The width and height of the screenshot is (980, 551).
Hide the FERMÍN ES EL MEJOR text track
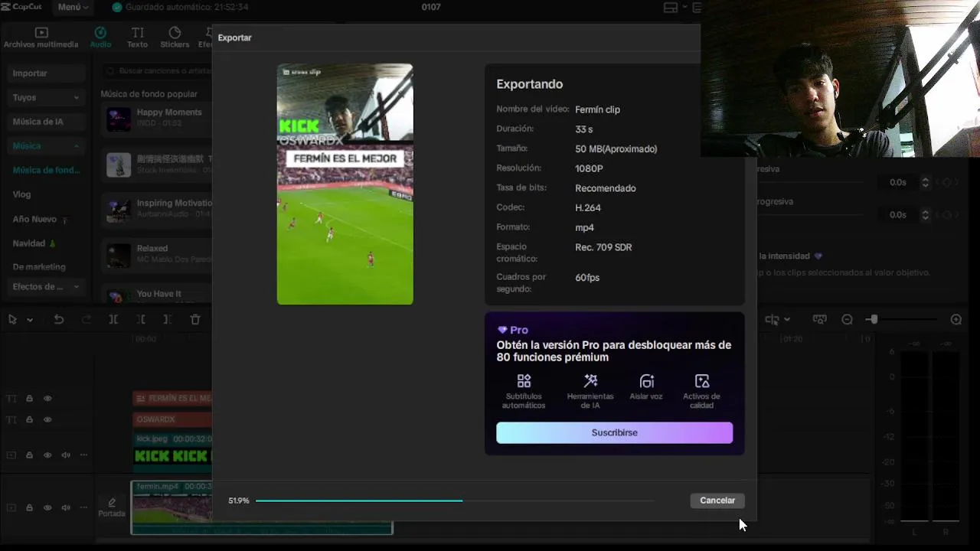(47, 399)
